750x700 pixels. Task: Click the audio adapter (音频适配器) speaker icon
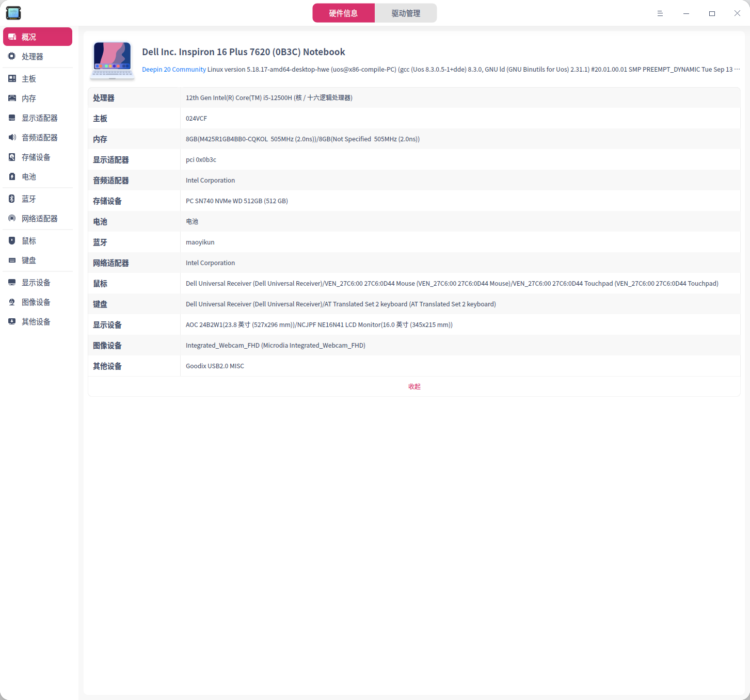pyautogui.click(x=12, y=137)
